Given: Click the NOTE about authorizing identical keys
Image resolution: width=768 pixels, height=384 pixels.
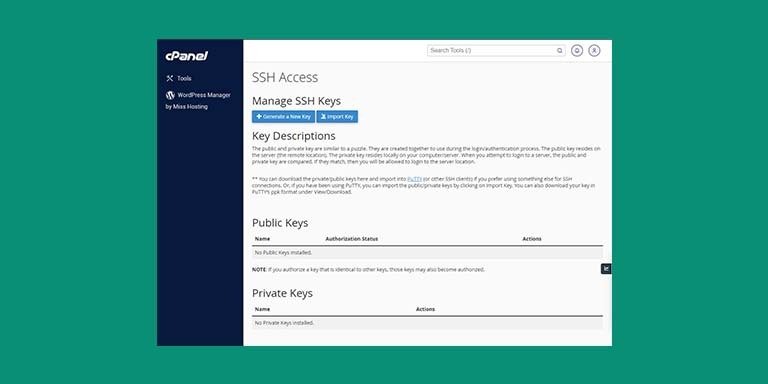Looking at the screenshot, I should click(368, 270).
